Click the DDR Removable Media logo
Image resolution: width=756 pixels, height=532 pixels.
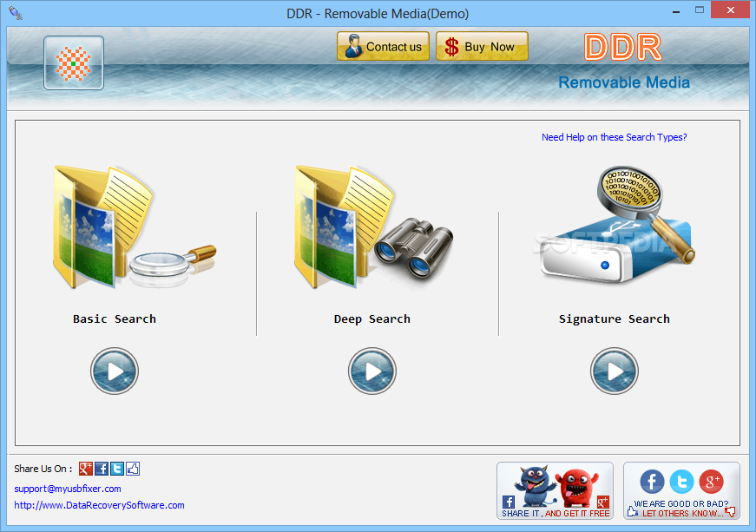pos(624,62)
